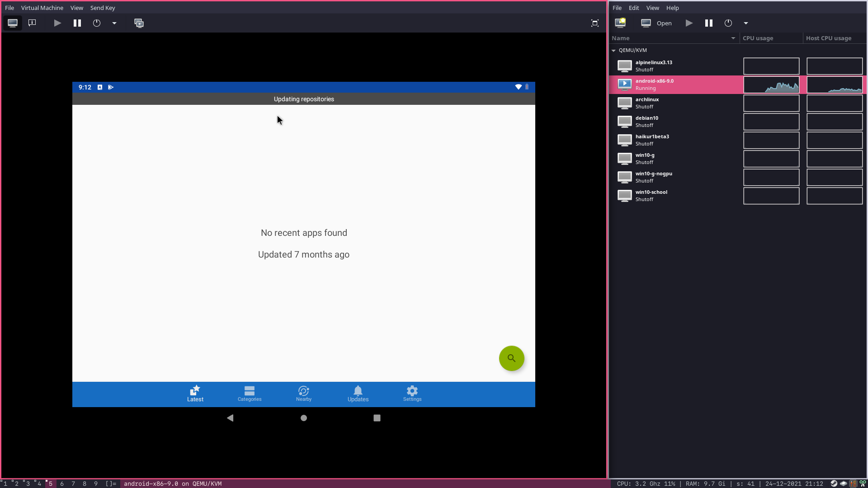Open viewer shutdown options dropdown arrow
Image resolution: width=868 pixels, height=488 pixels.
pyautogui.click(x=114, y=23)
